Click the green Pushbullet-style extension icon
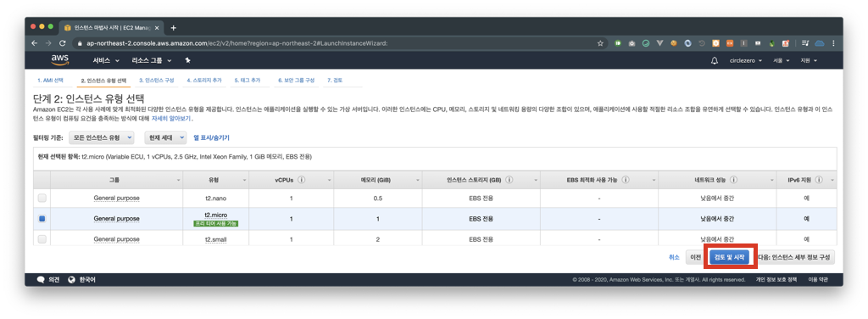The width and height of the screenshot is (868, 319). (x=618, y=42)
